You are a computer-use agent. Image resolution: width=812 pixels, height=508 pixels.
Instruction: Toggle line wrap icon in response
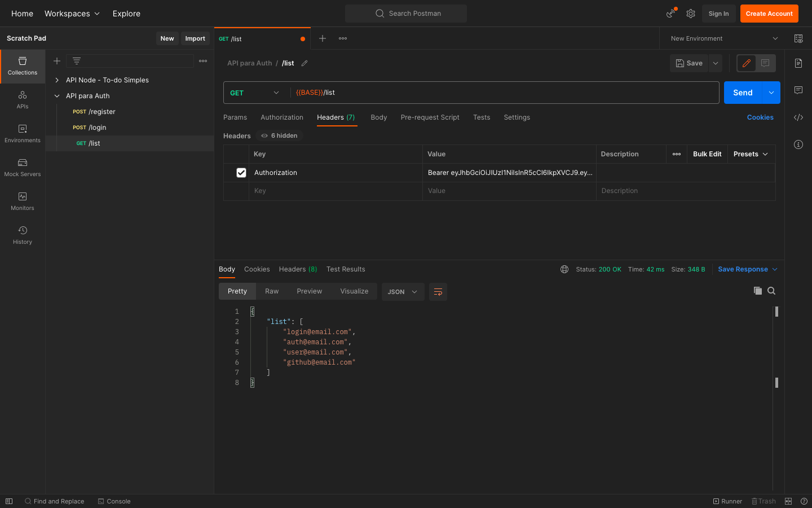tap(438, 292)
